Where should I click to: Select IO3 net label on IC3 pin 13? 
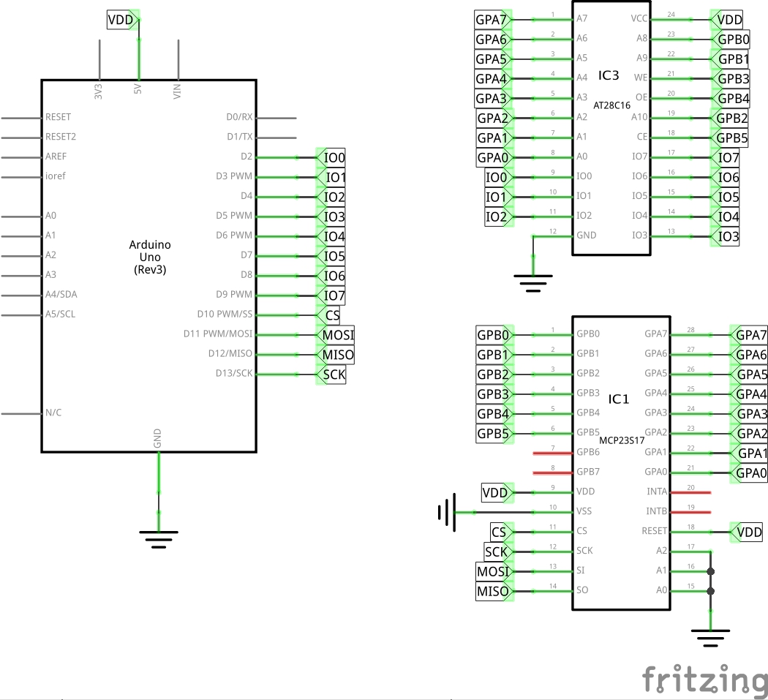[726, 236]
